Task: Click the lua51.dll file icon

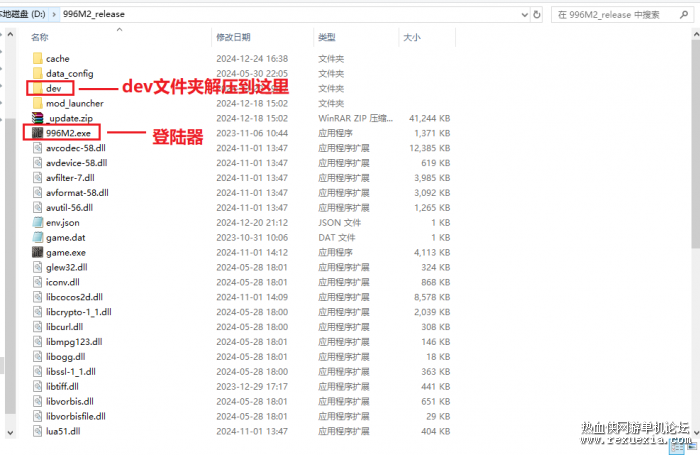Action: click(x=38, y=431)
